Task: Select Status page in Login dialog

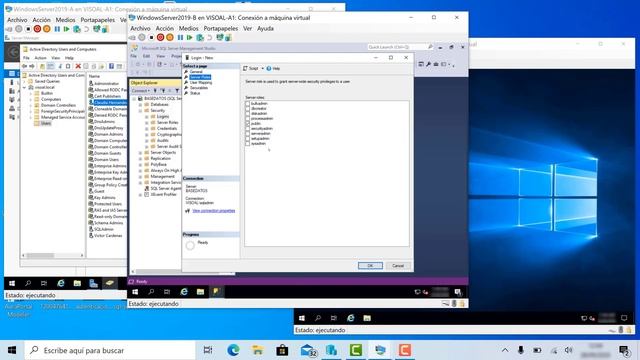Action: coord(195,93)
